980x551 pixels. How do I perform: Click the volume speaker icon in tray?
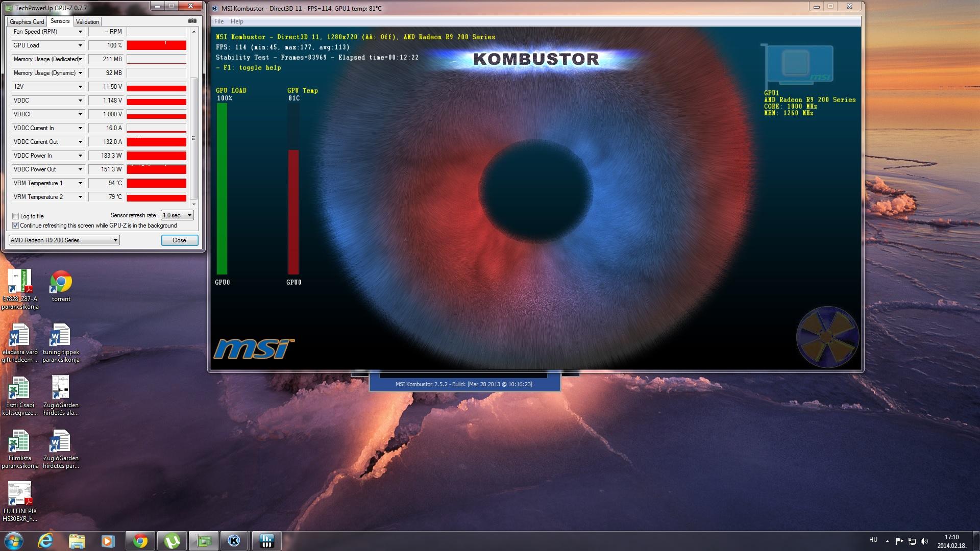tap(924, 541)
